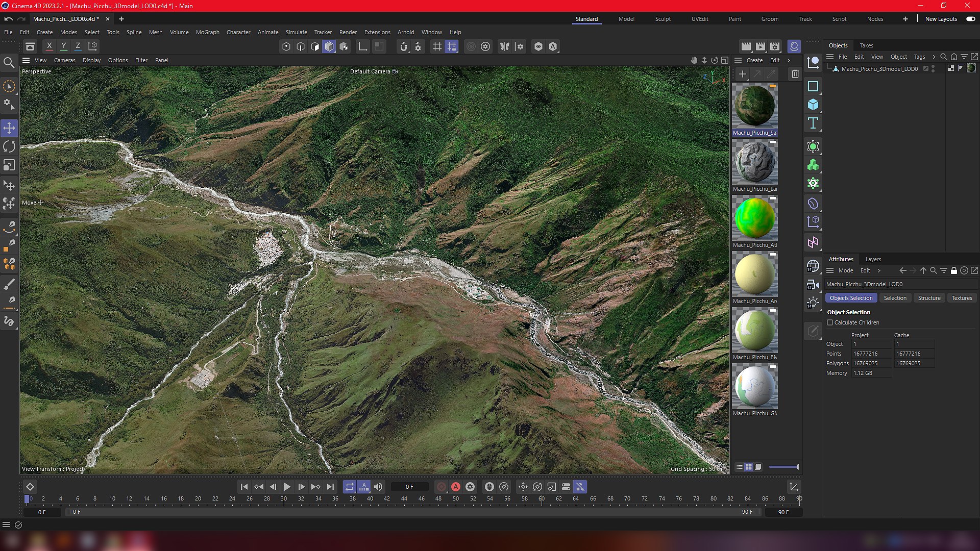Toggle the X axis lock
This screenshot has height=551, width=980.
click(x=50, y=46)
